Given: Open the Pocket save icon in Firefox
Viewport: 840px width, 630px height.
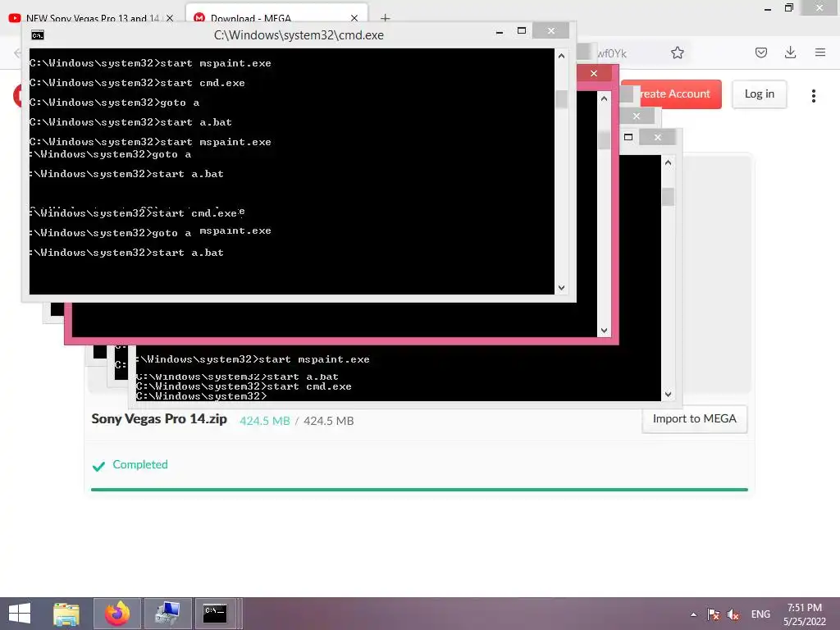Looking at the screenshot, I should click(x=761, y=52).
